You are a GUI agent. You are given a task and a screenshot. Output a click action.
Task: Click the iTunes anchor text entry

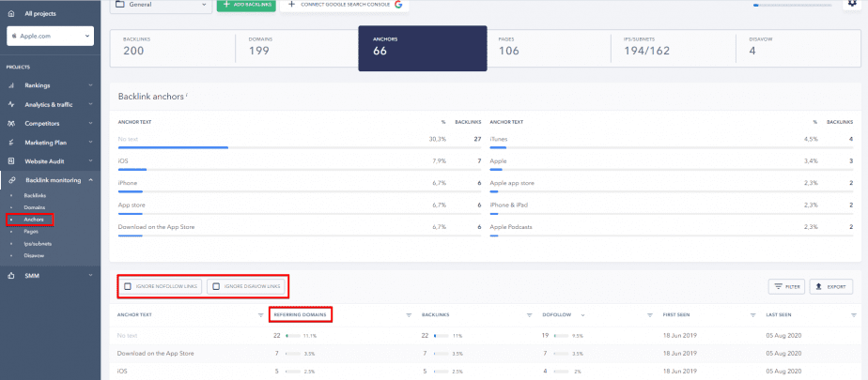(499, 139)
